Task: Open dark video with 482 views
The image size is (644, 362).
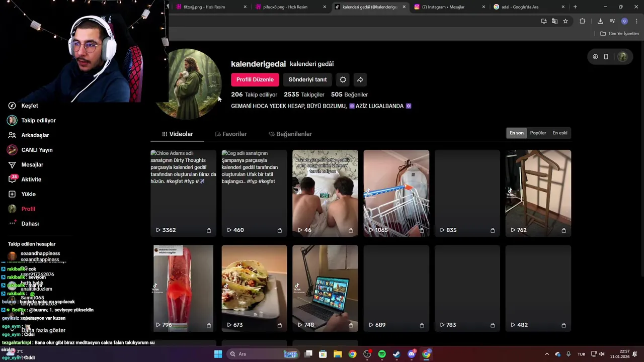Action: click(538, 289)
